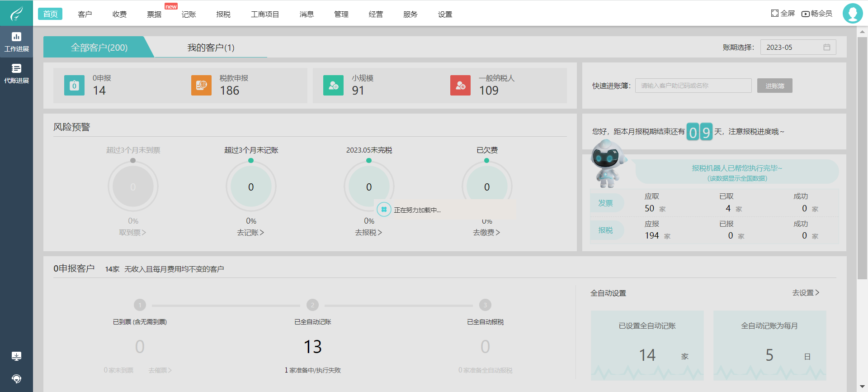Open 服务 menu
The height and width of the screenshot is (392, 868).
410,14
